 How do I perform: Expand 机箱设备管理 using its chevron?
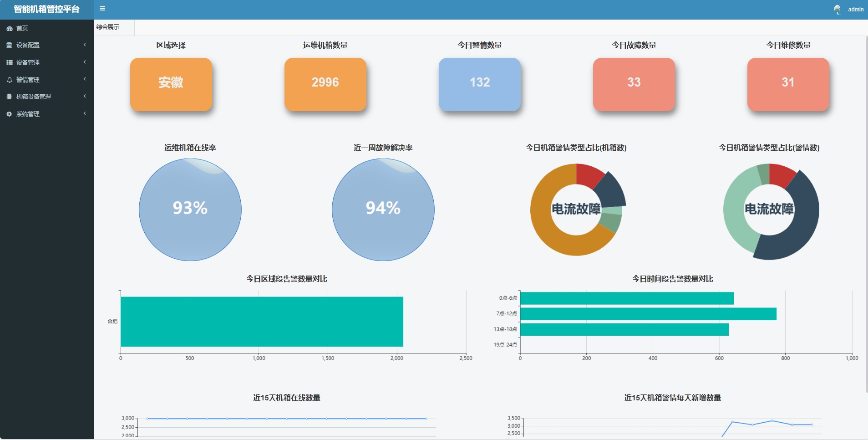[x=85, y=96]
